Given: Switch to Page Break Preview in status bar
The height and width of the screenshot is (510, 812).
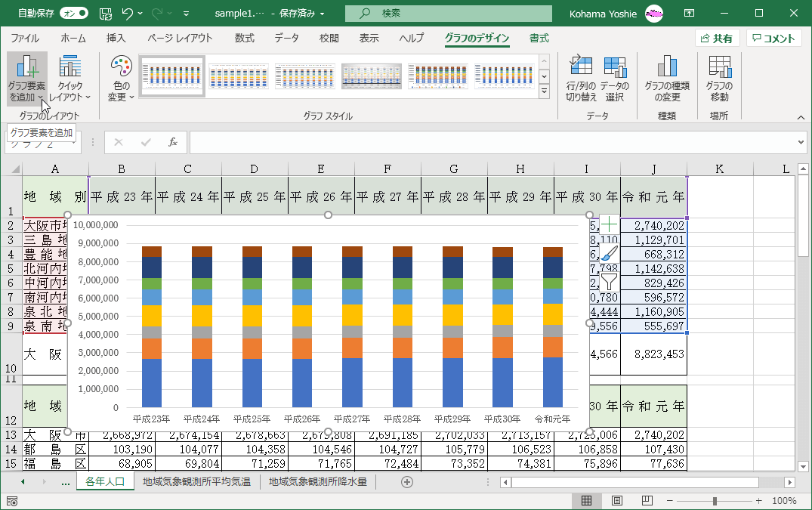Looking at the screenshot, I should (647, 501).
